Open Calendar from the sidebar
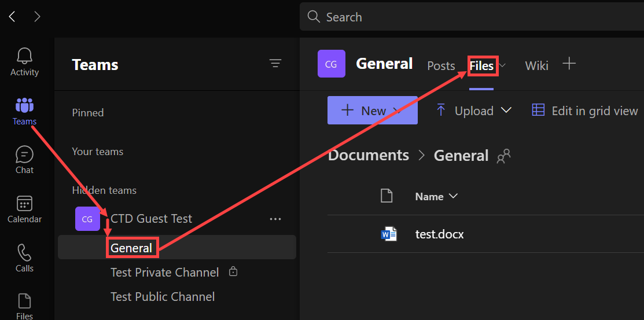The image size is (644, 320). click(25, 209)
